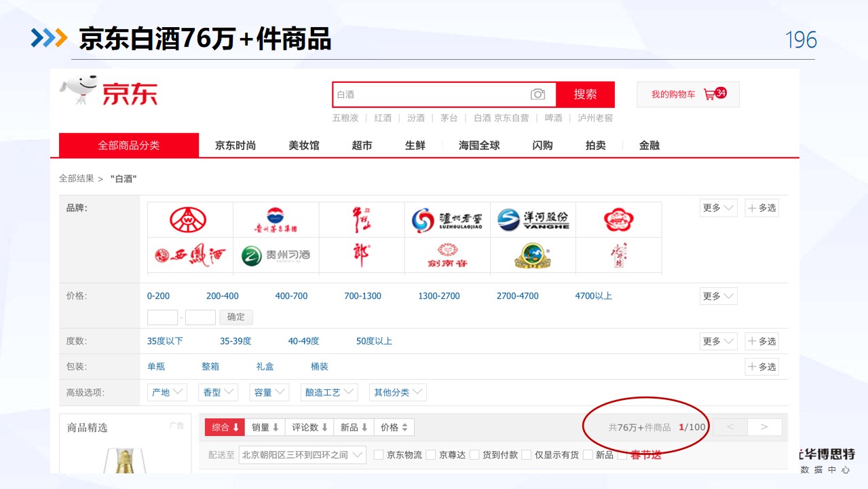
Task: Sort results by 销量
Action: pos(265,427)
